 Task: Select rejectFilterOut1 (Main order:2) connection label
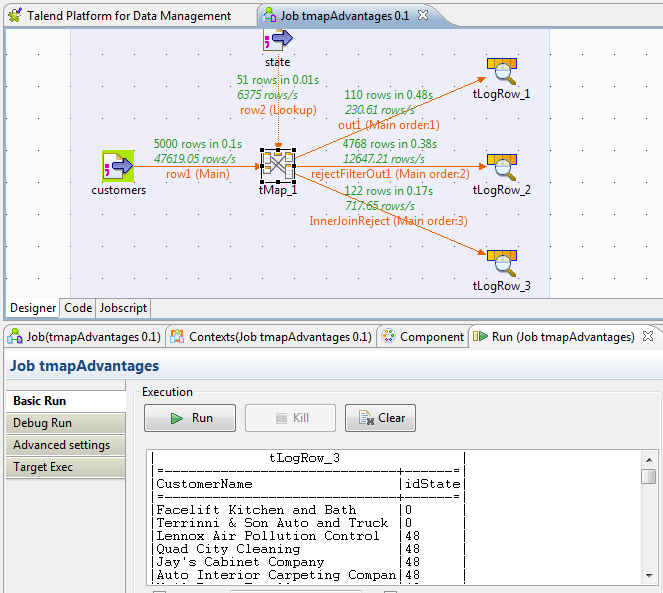tap(390, 174)
